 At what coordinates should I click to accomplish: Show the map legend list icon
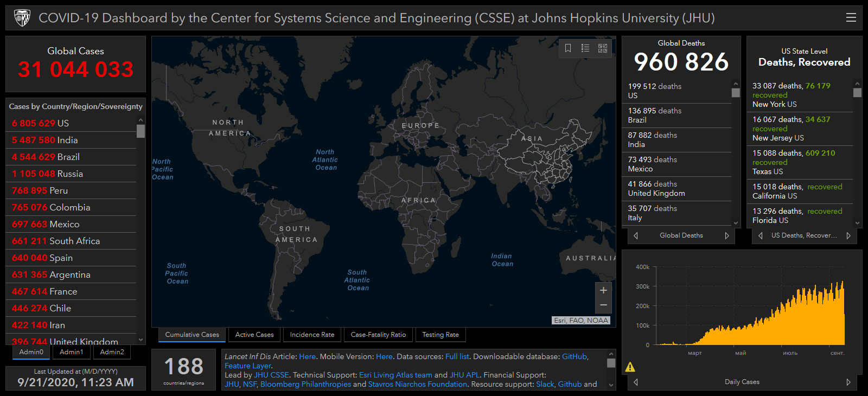(x=585, y=48)
